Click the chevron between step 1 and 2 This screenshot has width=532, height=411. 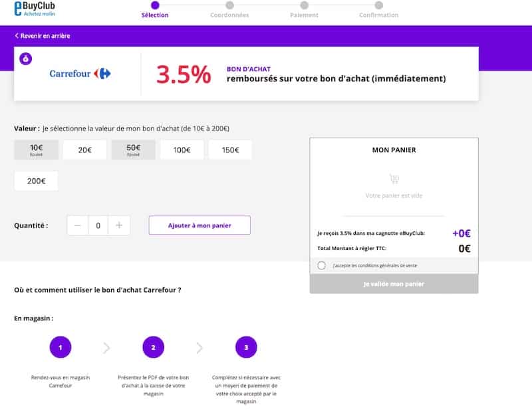coord(106,348)
